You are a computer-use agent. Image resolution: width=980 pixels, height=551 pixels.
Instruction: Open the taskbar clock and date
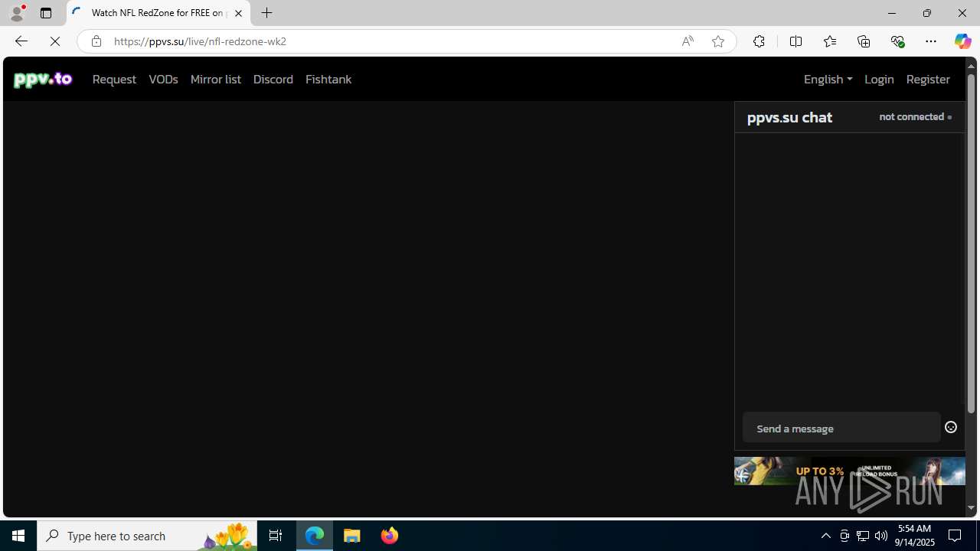point(915,536)
